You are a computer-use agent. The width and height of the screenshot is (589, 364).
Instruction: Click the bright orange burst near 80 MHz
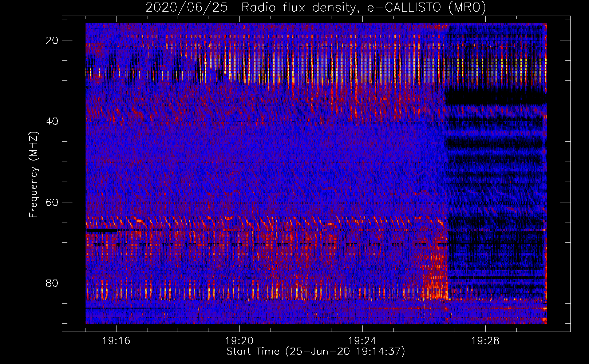(436, 280)
